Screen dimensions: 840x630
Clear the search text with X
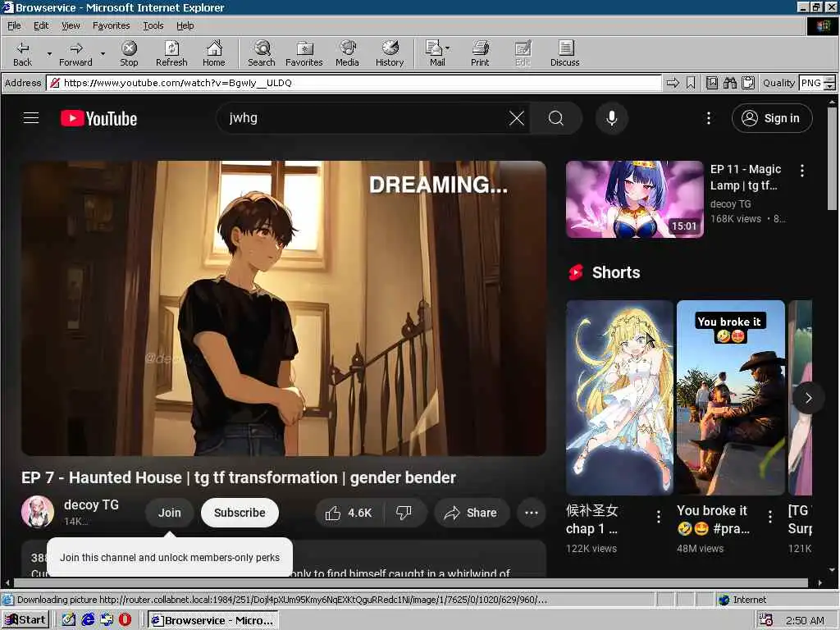click(x=517, y=118)
